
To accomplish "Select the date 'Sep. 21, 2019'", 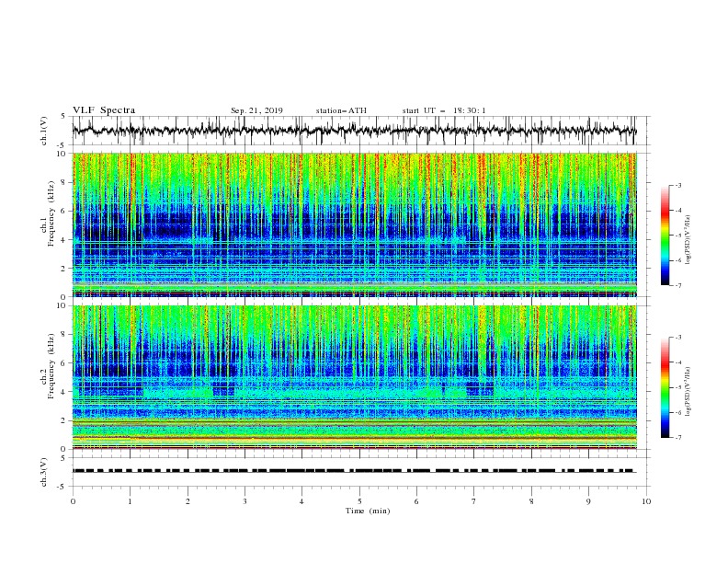I will (x=256, y=110).
